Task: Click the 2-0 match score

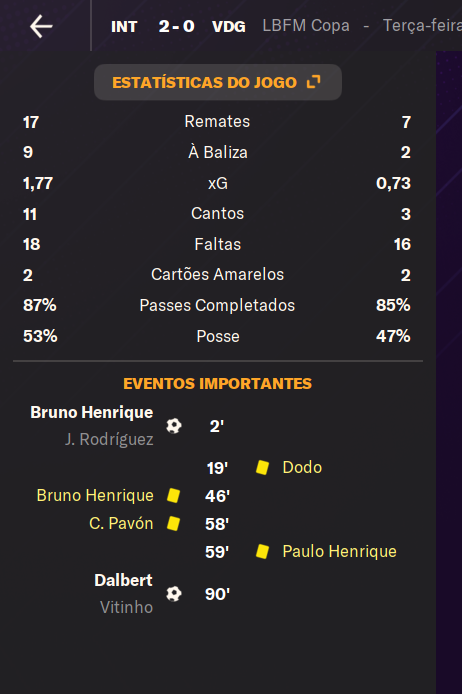Action: coord(177,27)
